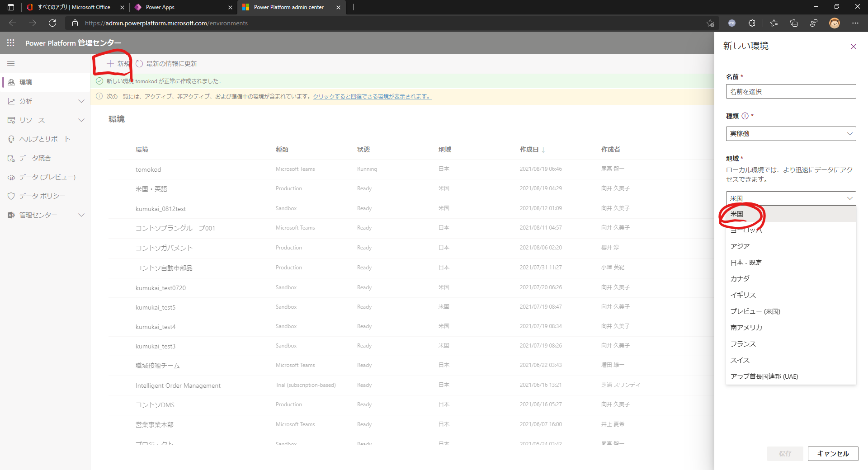Select アジア from the region list
Image resolution: width=868 pixels, height=470 pixels.
(x=791, y=246)
